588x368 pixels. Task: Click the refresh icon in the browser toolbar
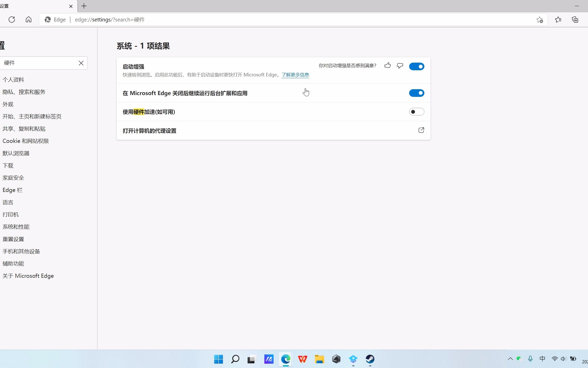12,19
